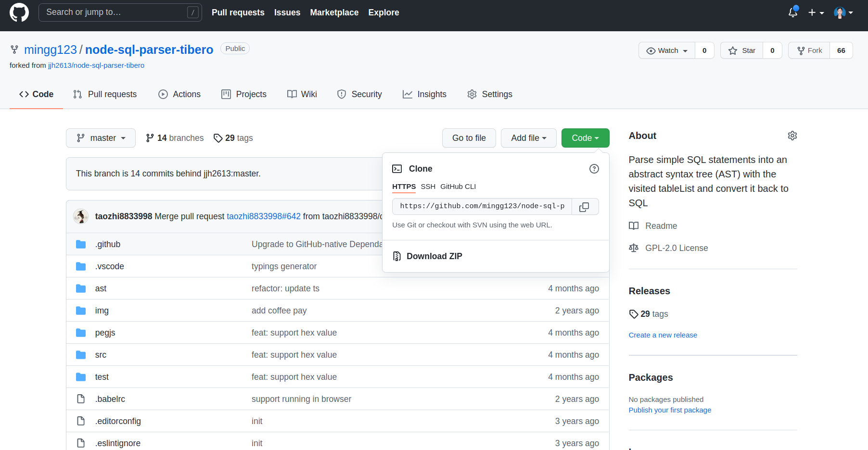Switch to the Insights tab

(425, 94)
